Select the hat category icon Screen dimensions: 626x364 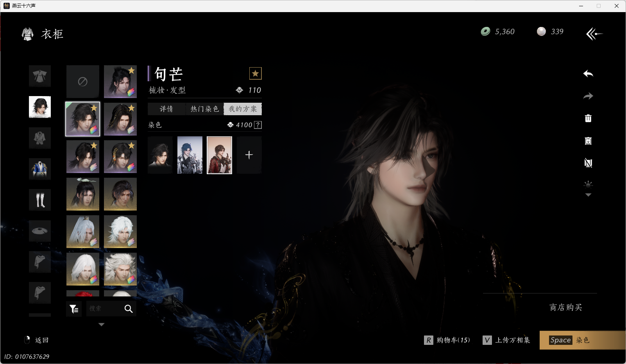[x=40, y=231]
